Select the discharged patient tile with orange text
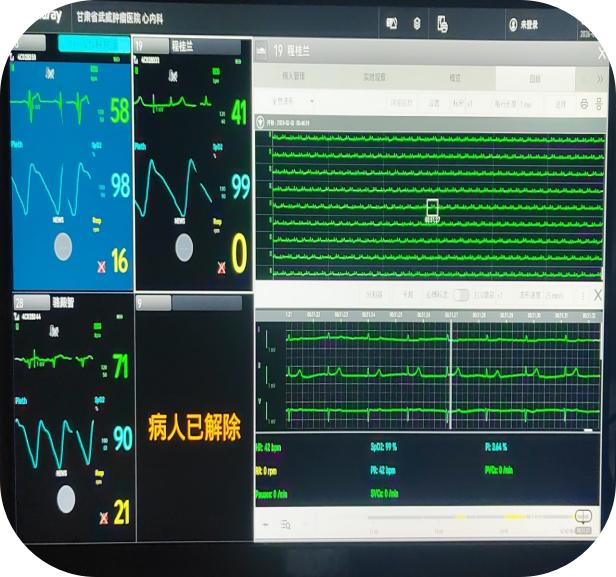Screen dimensions: 616x577 (x=194, y=432)
